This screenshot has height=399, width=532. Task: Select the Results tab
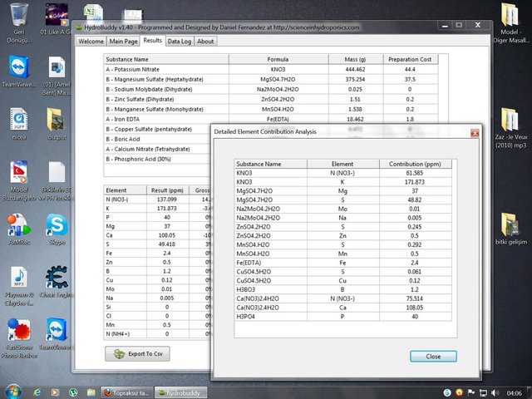pos(153,41)
